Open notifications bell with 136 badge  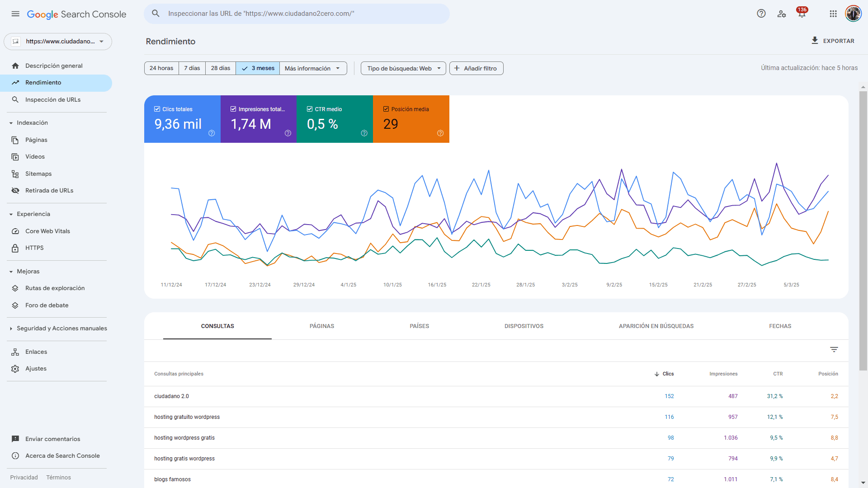(802, 14)
